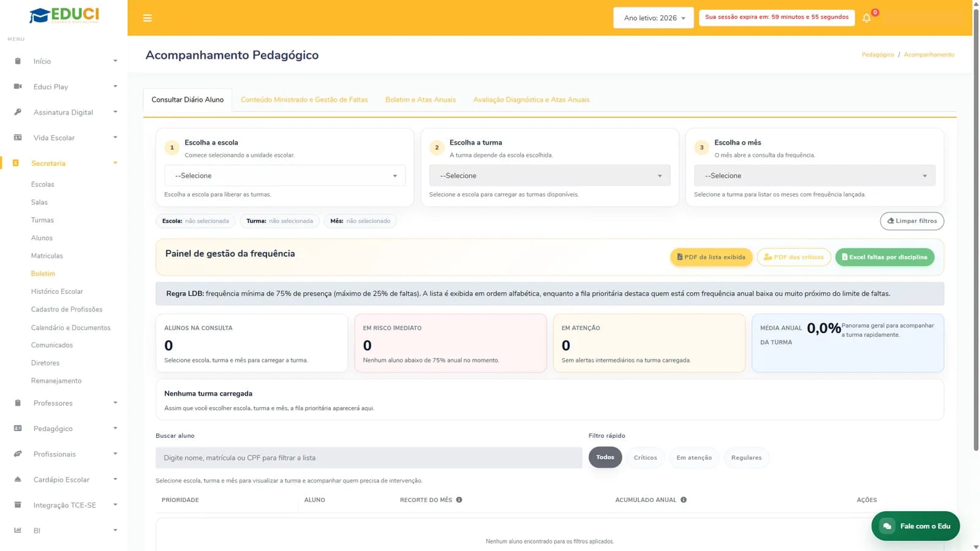
Task: Collapse the Secretaria menu arrow
Action: click(115, 163)
